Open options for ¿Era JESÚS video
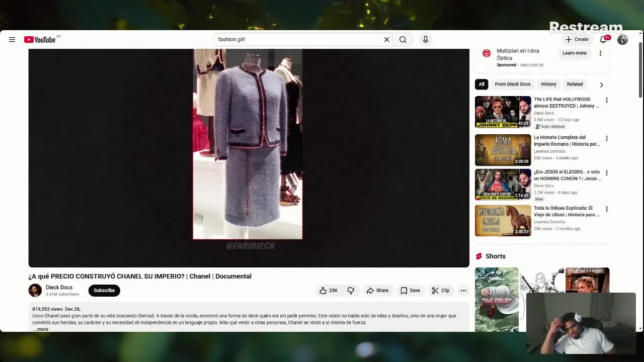This screenshot has height=362, width=644. 607,173
